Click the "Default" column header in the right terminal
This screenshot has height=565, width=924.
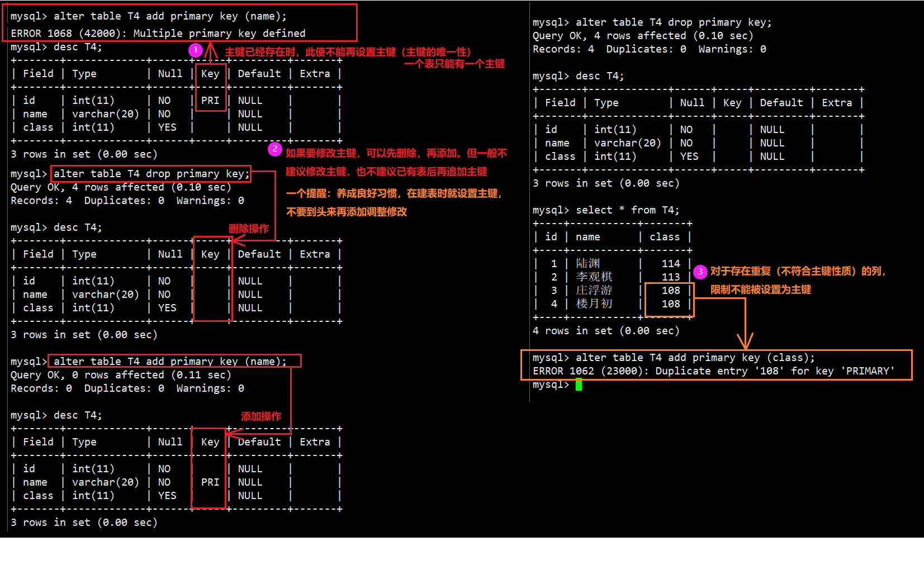coord(781,103)
